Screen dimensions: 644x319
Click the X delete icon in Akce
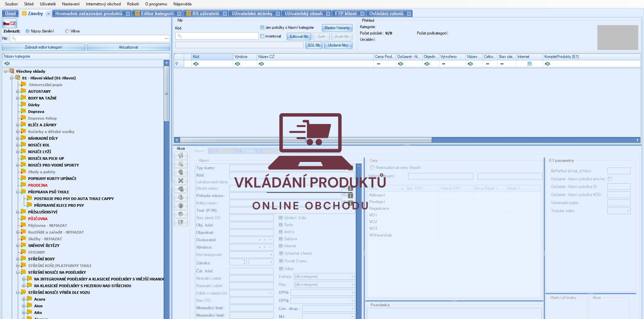tap(181, 181)
